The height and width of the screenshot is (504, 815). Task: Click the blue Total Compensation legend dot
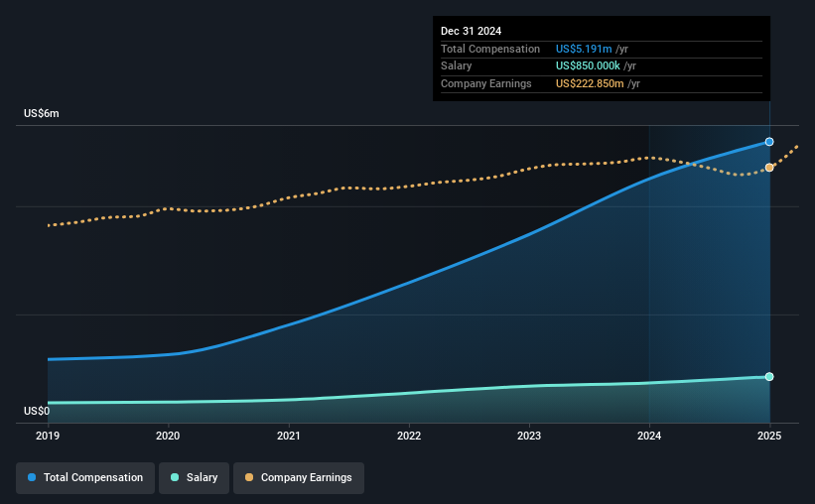point(32,477)
